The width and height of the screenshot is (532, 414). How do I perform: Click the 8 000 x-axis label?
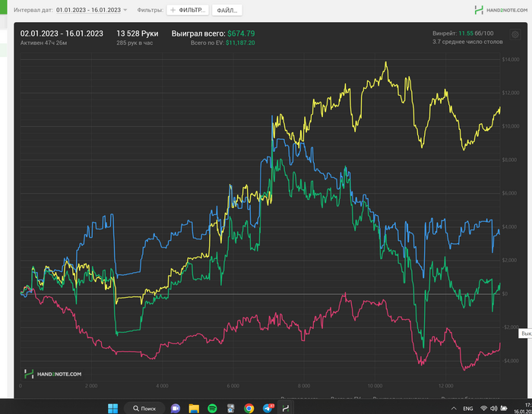304,386
